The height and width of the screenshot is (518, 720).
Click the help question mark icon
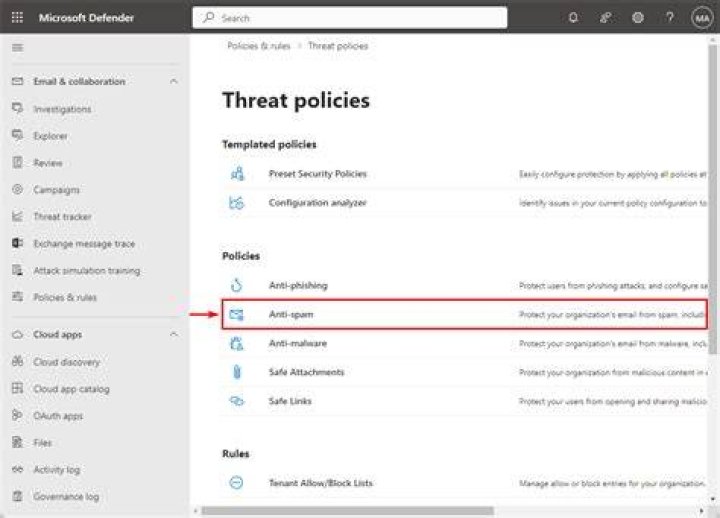pyautogui.click(x=670, y=18)
